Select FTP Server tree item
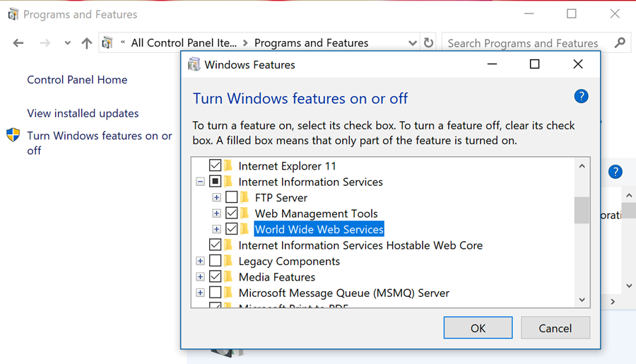Viewport: 636px width, 364px height. tap(281, 198)
